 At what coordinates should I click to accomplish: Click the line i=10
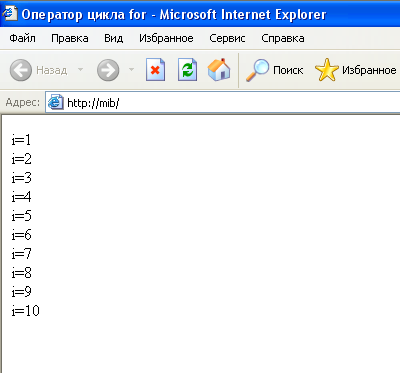pos(26,311)
